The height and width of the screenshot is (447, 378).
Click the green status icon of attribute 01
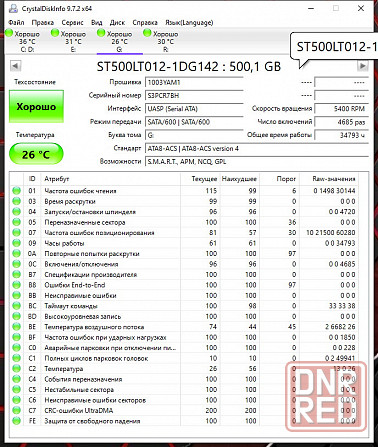pyautogui.click(x=16, y=191)
